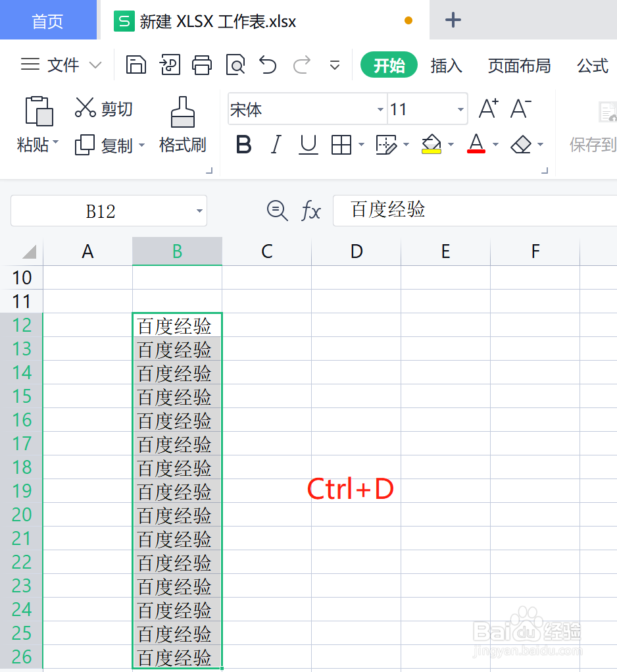Open Print Preview icon
Viewport: 617px width, 672px height.
tap(235, 65)
